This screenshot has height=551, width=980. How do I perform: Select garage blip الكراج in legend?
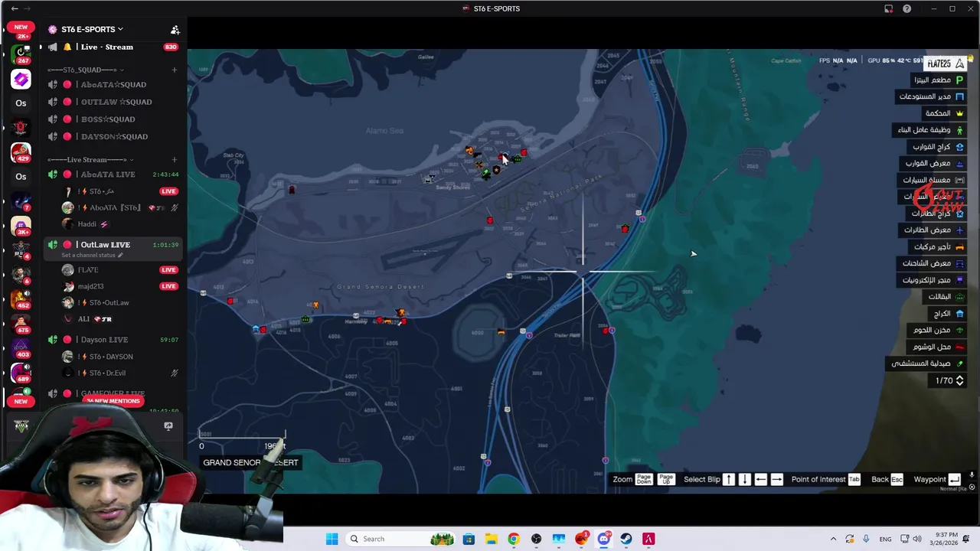(x=948, y=314)
